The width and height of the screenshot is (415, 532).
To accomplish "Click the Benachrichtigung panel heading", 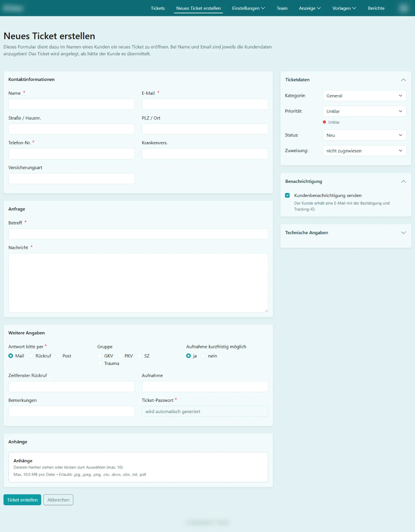I will click(x=303, y=181).
